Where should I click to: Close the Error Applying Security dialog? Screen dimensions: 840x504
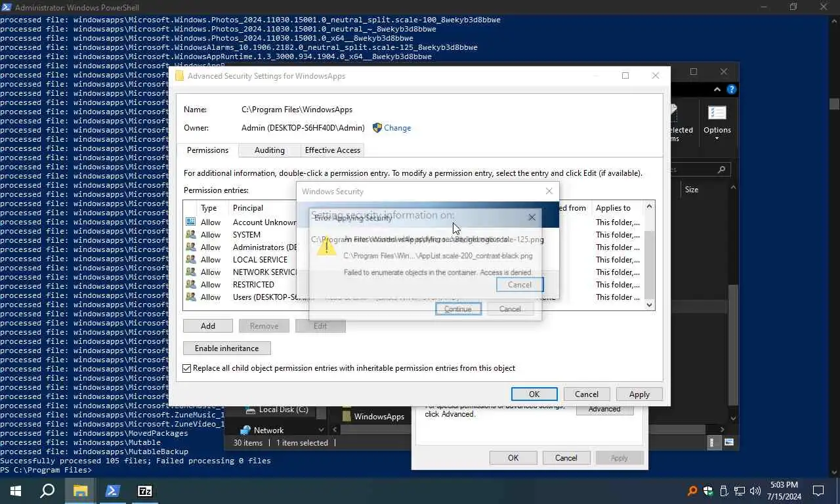[x=532, y=217]
